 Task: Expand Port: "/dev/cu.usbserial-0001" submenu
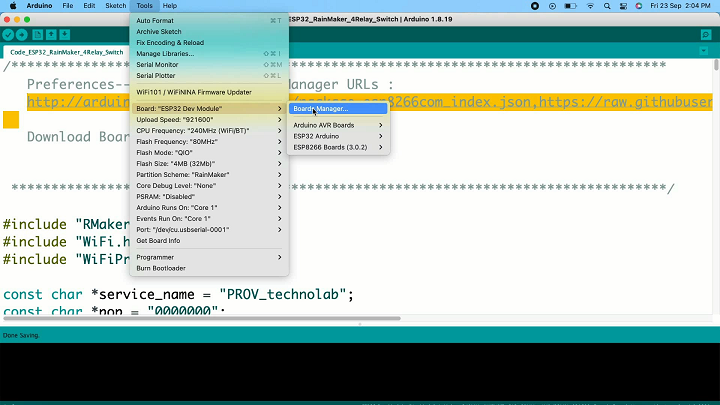[209, 230]
